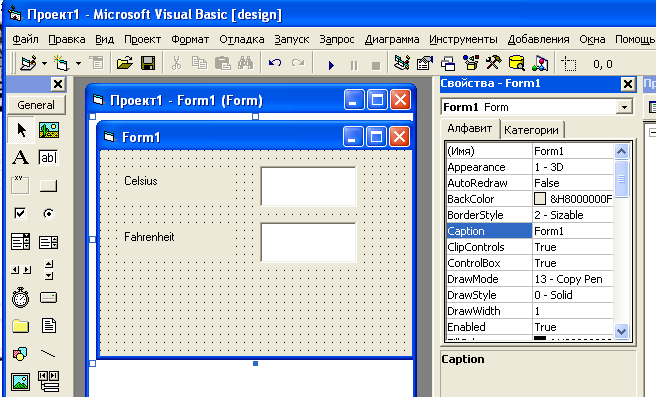The height and width of the screenshot is (397, 656).
Task: Open the Формат menu
Action: point(190,39)
